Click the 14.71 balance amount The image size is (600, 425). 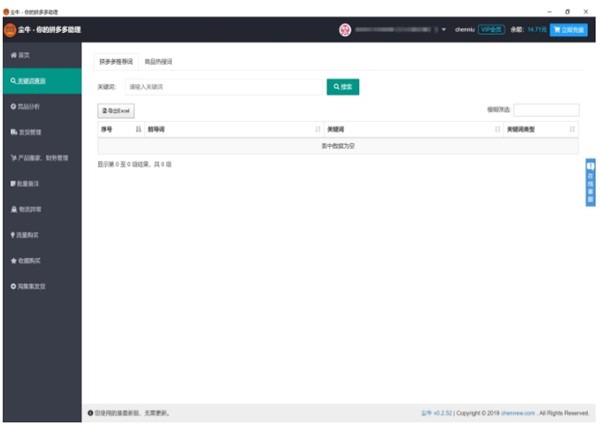pyautogui.click(x=537, y=29)
